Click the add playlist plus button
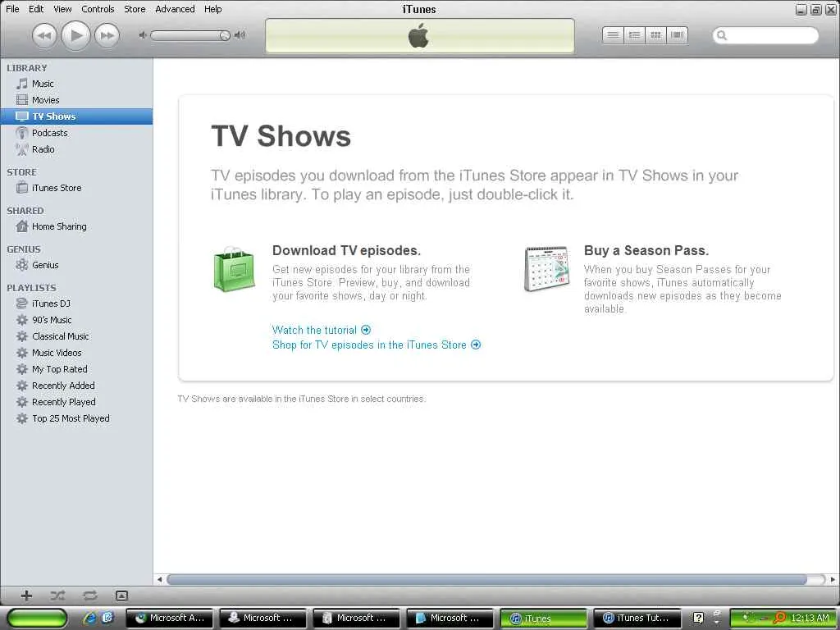Image resolution: width=840 pixels, height=630 pixels. [26, 596]
